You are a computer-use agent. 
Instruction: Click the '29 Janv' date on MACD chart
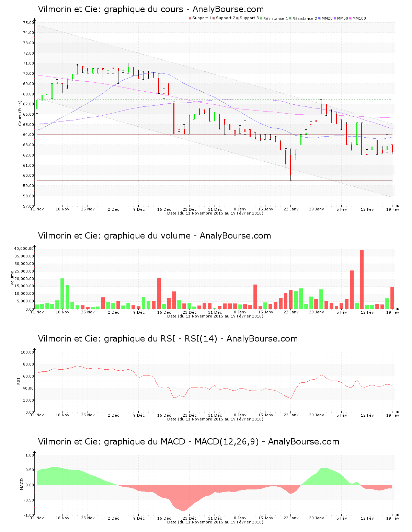click(316, 518)
